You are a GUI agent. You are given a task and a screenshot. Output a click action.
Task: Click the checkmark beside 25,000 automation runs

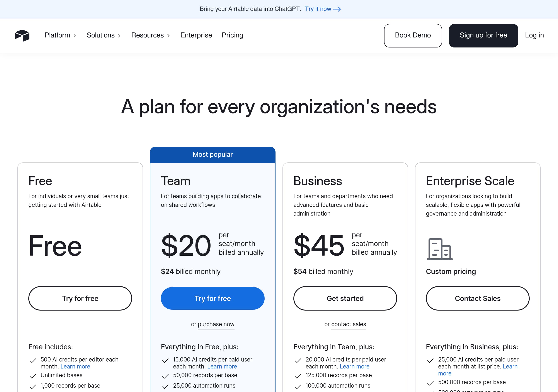tap(165, 386)
